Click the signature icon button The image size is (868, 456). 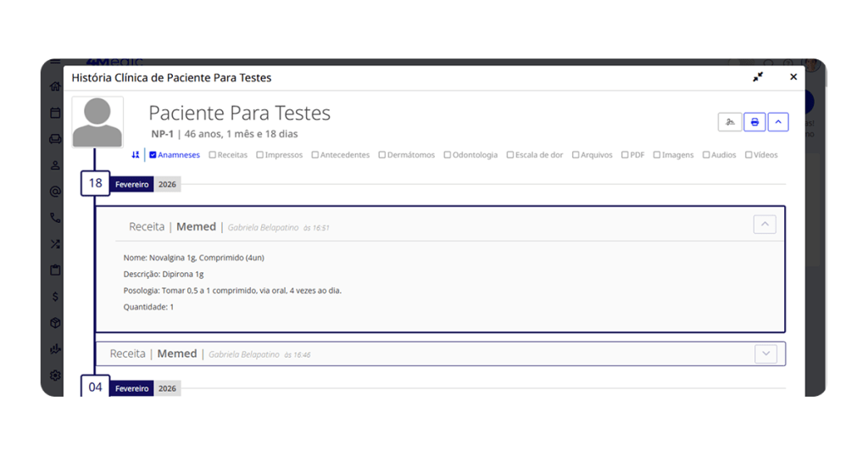coord(729,122)
